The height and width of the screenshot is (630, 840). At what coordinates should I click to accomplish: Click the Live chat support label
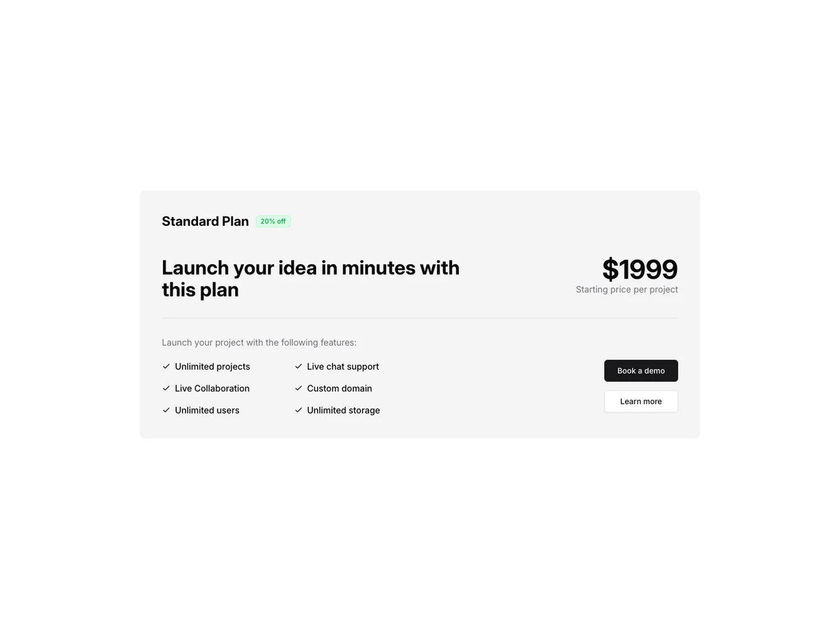(343, 366)
